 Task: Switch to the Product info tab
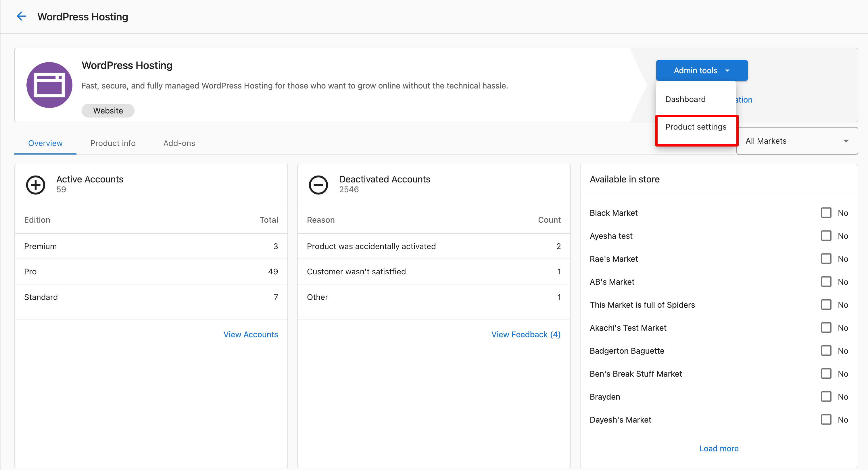113,143
